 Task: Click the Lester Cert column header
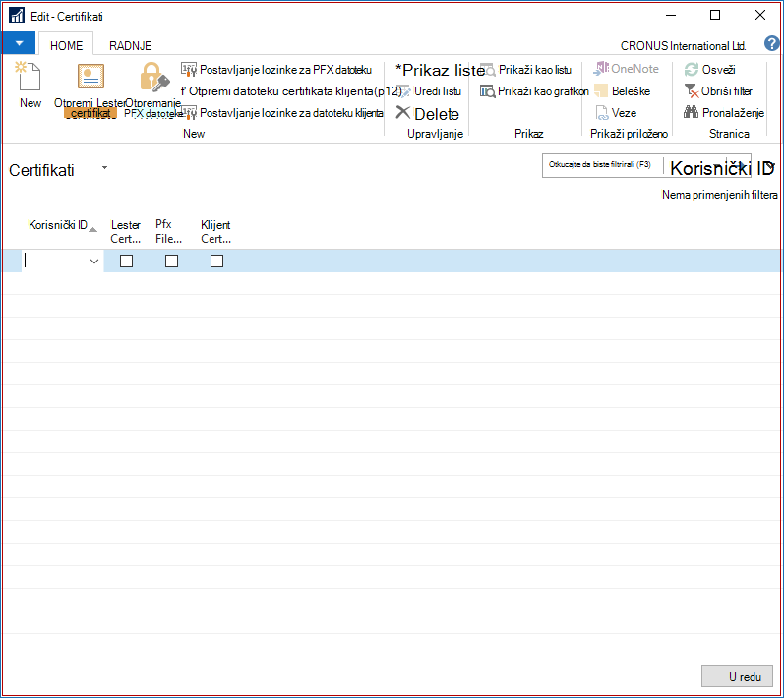pyautogui.click(x=126, y=232)
